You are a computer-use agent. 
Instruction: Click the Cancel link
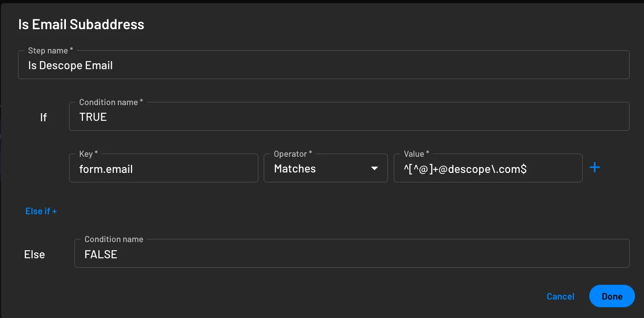tap(560, 296)
